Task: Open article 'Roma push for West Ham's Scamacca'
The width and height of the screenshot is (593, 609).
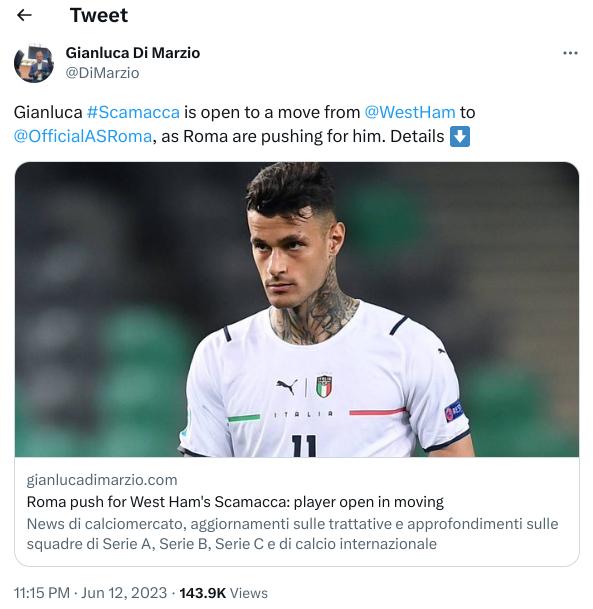Action: 235,502
